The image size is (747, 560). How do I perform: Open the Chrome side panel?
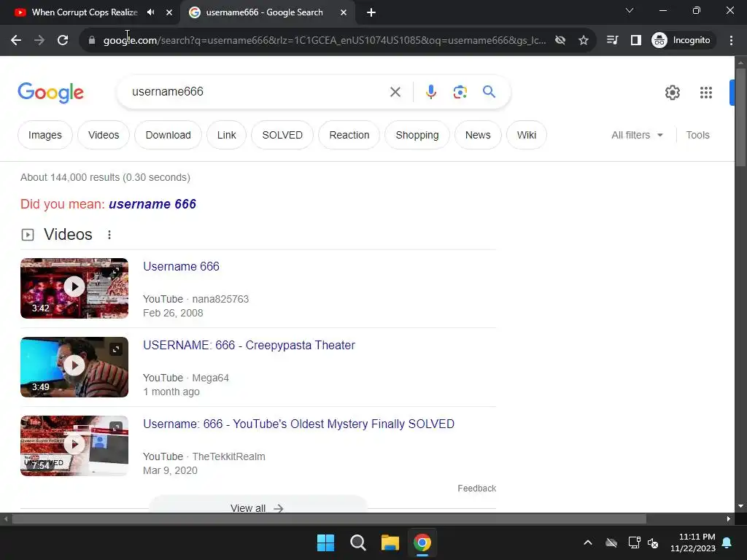coord(636,41)
